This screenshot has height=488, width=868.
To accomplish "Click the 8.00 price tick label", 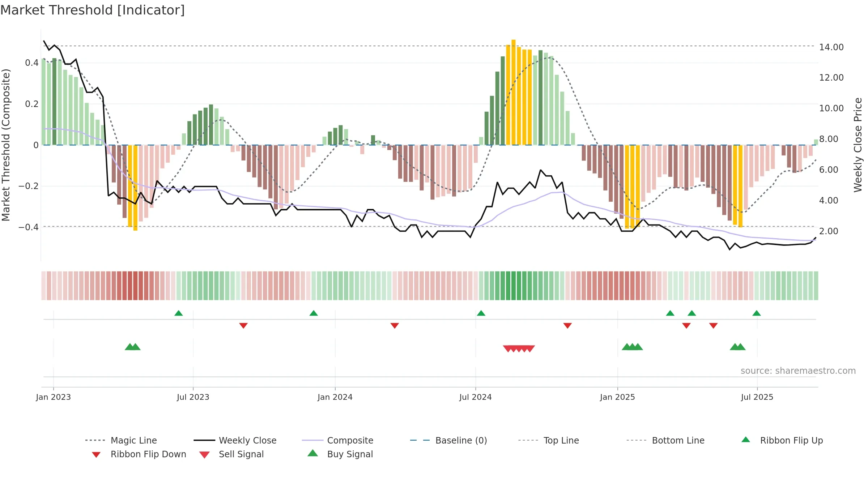I will tap(829, 139).
